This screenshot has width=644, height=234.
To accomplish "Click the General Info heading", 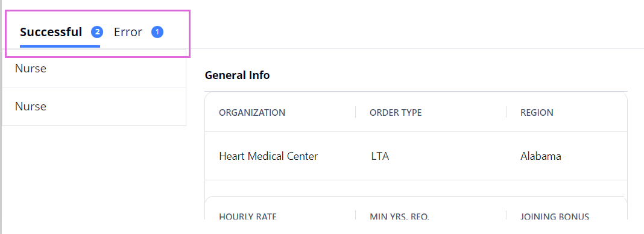I will click(237, 75).
